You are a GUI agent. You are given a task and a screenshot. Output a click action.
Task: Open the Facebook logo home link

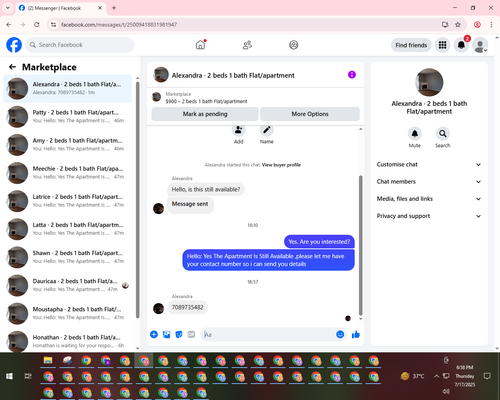pos(14,45)
